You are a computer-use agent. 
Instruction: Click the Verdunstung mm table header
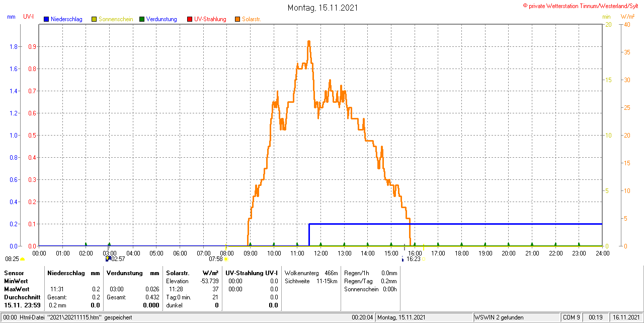[x=133, y=273]
